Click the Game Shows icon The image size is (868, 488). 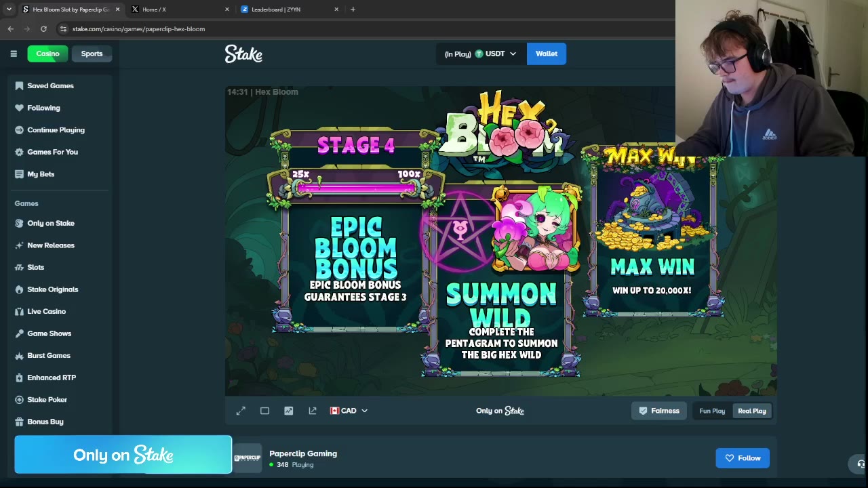(x=19, y=333)
